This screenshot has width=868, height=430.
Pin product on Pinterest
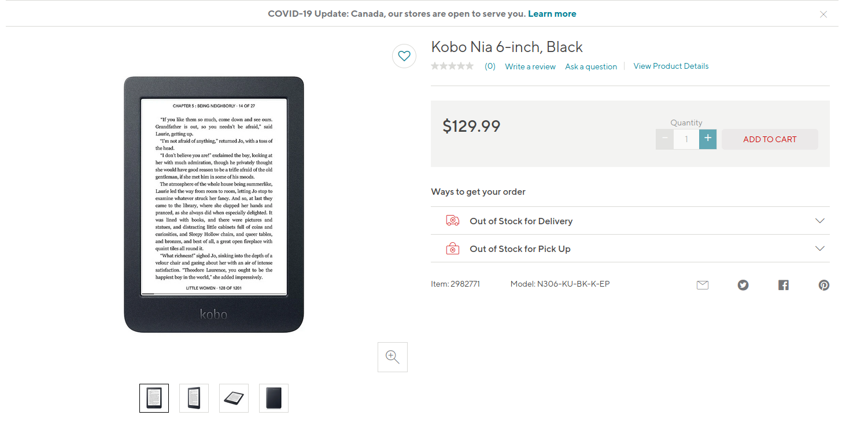(824, 285)
